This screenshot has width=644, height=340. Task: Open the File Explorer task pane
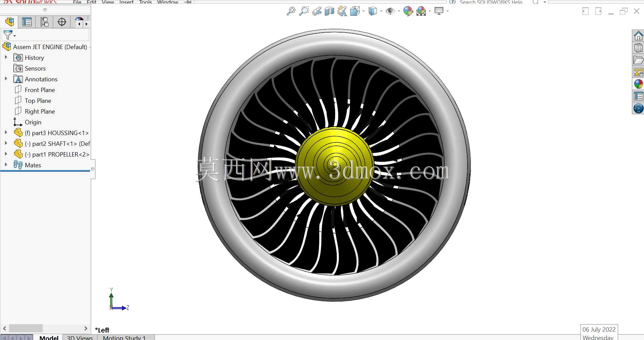click(x=638, y=60)
